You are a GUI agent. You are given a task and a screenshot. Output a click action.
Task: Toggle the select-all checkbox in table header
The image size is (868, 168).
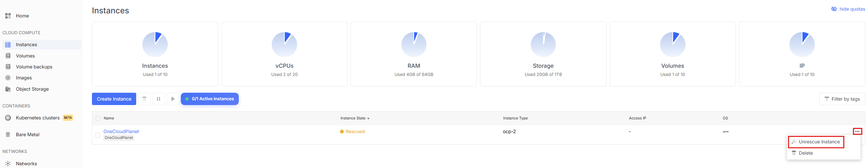(x=98, y=118)
